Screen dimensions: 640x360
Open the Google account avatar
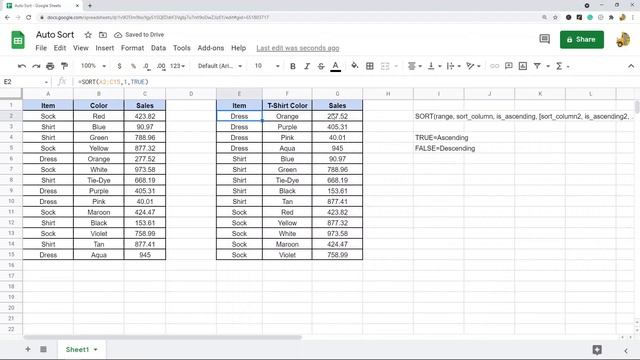tap(623, 40)
